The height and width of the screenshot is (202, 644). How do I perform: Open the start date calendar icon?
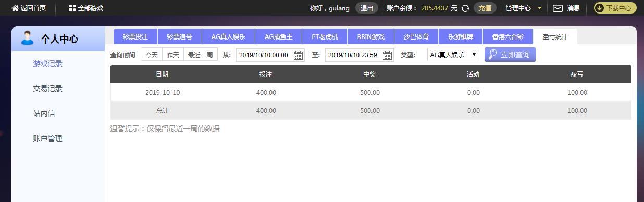point(298,55)
